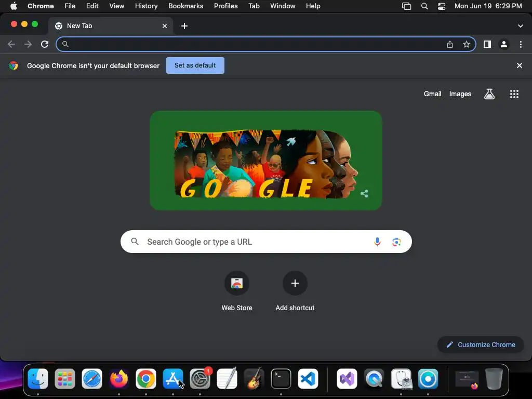Toggle the side panel icon
The image size is (532, 399).
pyautogui.click(x=487, y=44)
